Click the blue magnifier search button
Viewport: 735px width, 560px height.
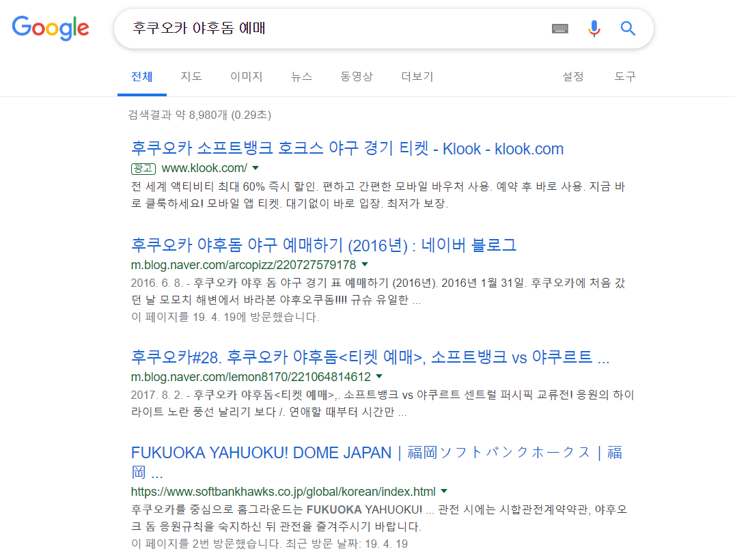point(628,29)
